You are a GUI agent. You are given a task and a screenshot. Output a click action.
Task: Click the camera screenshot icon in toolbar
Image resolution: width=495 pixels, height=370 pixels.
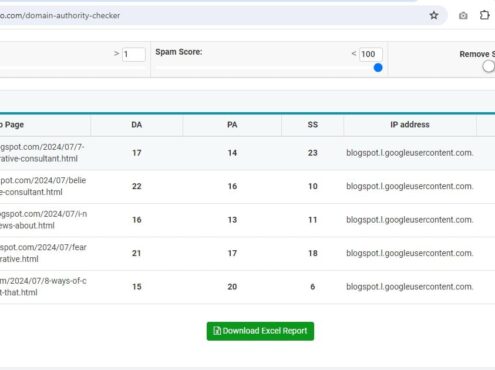[x=463, y=16]
